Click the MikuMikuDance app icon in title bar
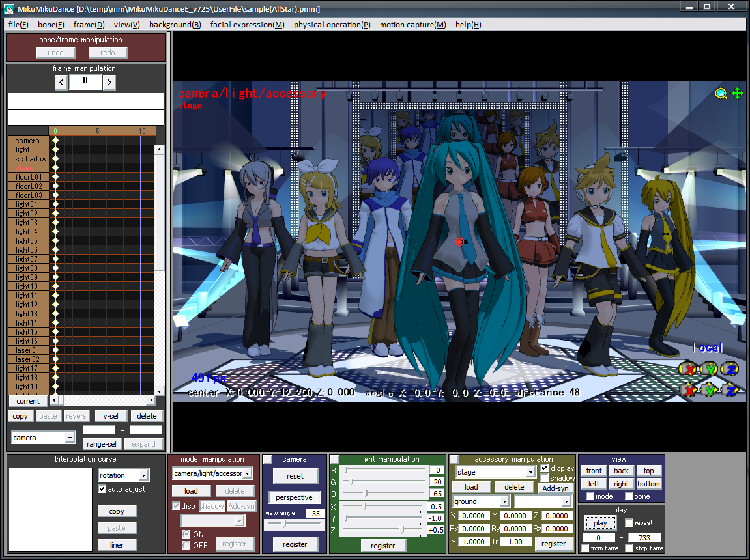750x560 pixels. [8, 8]
